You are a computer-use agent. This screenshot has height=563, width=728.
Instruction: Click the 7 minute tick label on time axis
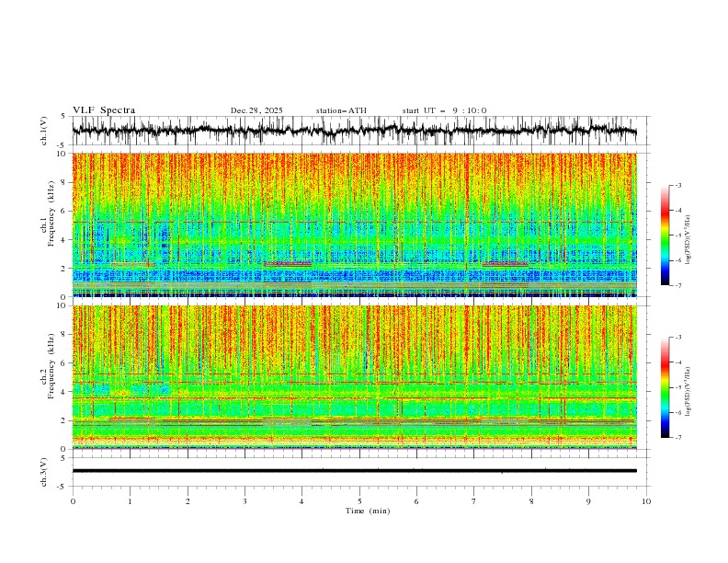click(474, 501)
